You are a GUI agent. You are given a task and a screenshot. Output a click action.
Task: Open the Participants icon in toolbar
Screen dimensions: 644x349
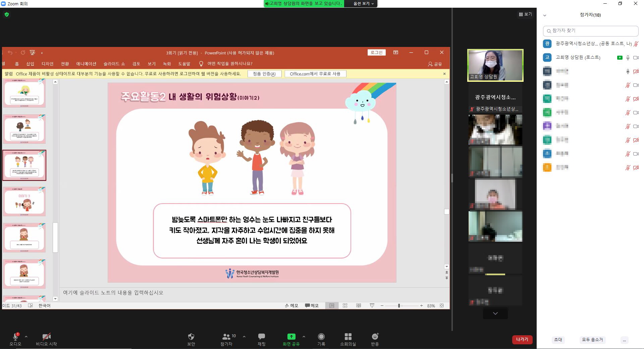(227, 337)
